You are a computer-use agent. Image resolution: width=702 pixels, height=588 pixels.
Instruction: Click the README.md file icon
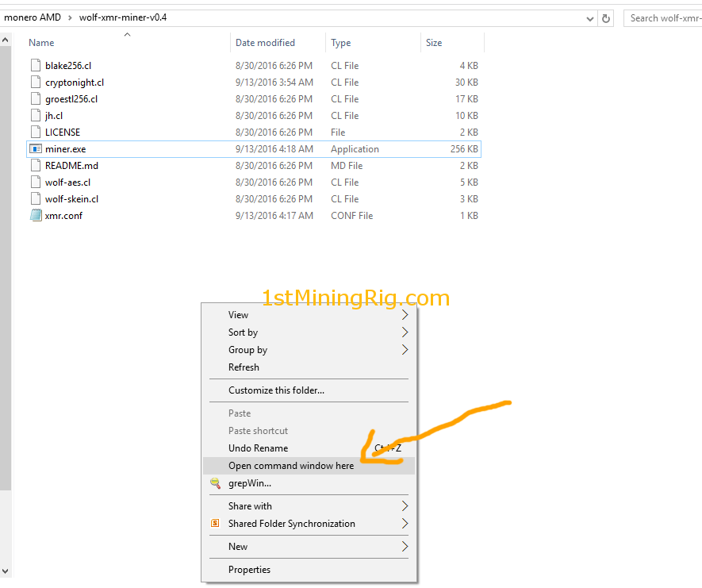click(x=36, y=165)
